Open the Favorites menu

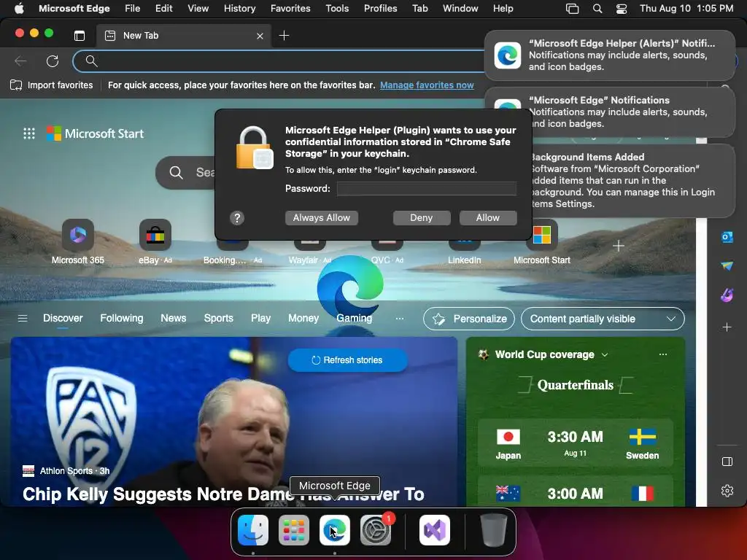pyautogui.click(x=290, y=8)
